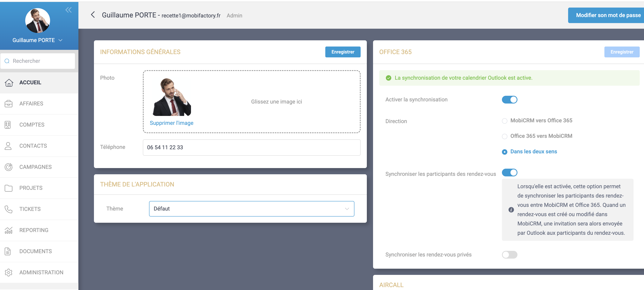Go to the Documents section
This screenshot has height=290, width=644.
point(36,251)
